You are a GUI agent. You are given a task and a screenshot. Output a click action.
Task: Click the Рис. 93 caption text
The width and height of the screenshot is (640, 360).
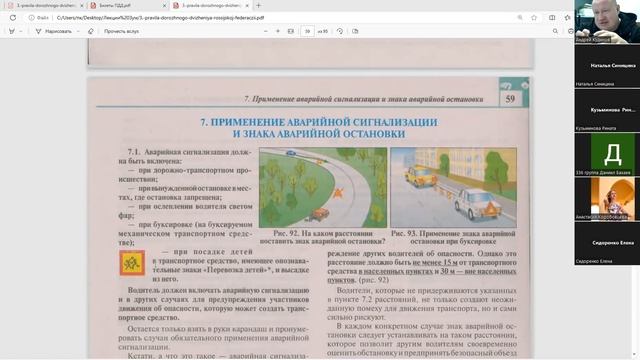453,237
